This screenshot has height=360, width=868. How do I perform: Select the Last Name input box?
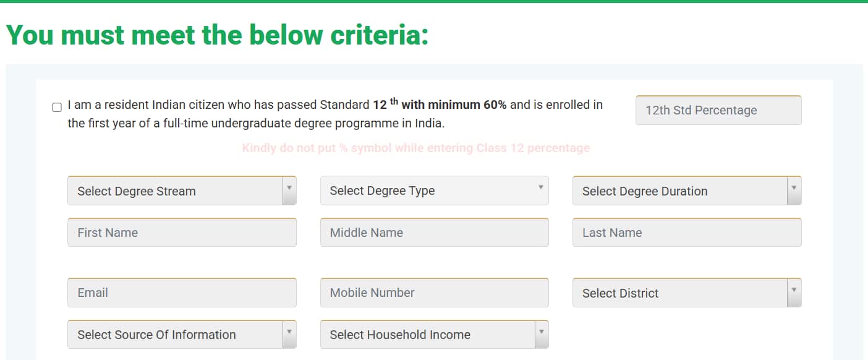pyautogui.click(x=687, y=233)
